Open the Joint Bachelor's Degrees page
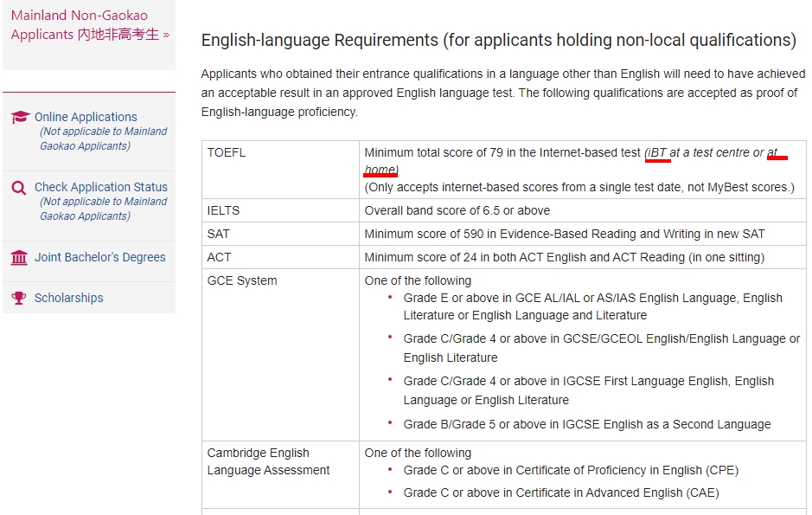 99,257
